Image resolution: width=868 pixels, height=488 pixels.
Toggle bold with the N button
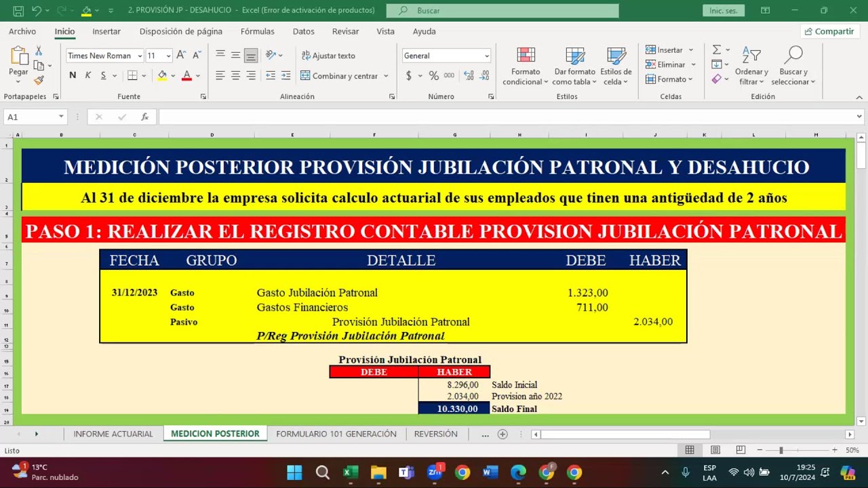73,75
